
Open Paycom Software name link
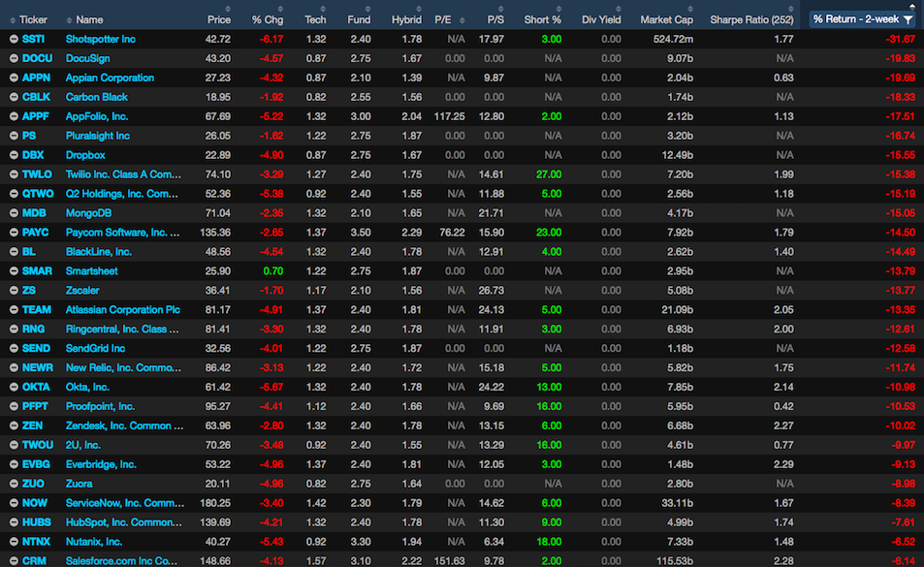pyautogui.click(x=122, y=233)
